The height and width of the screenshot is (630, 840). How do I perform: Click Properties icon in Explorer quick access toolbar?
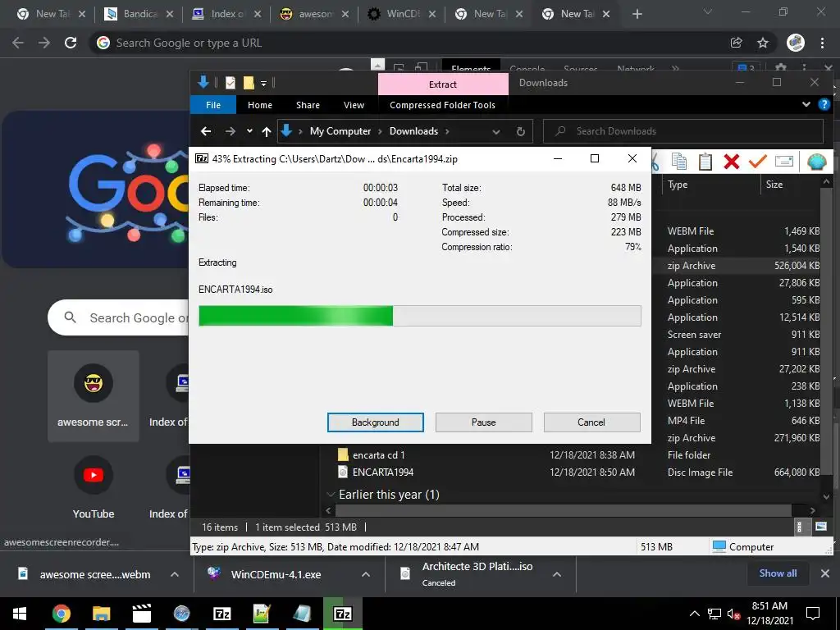click(231, 83)
